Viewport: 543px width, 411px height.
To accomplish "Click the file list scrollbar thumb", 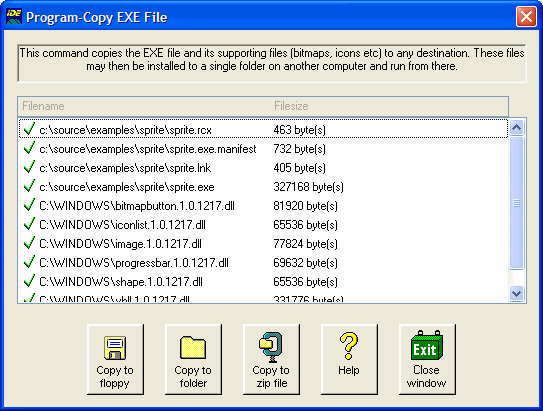I will 516,203.
